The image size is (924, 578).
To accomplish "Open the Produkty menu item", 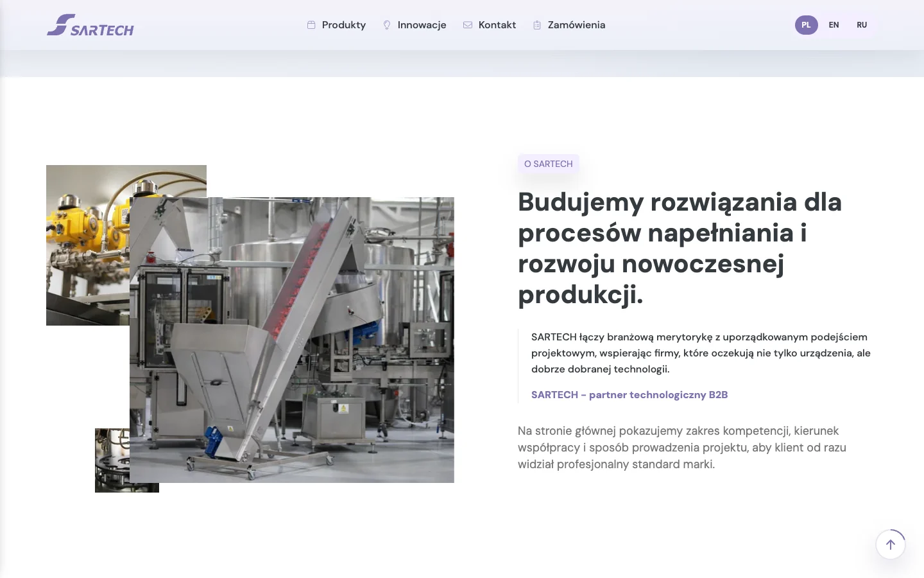I will 344,25.
